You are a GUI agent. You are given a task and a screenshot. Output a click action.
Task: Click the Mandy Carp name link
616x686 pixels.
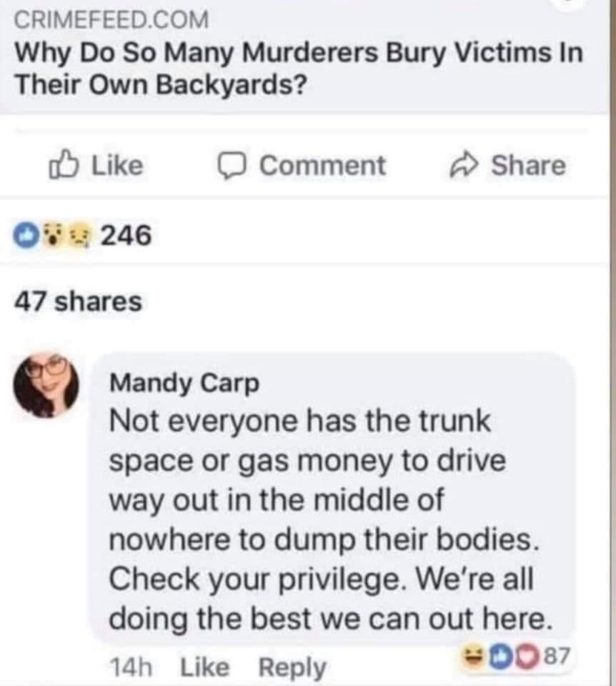[184, 384]
